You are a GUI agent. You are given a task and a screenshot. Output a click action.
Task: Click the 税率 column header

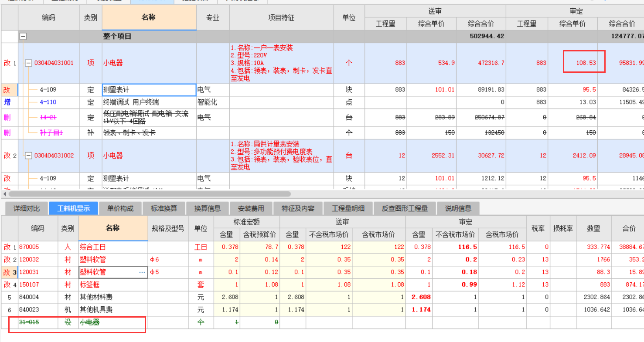pyautogui.click(x=538, y=228)
